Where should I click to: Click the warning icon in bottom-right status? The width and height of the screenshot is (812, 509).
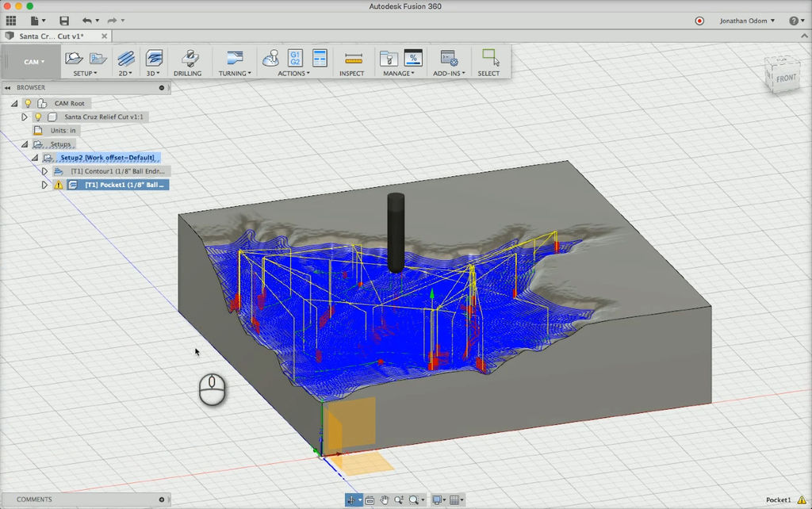coord(802,499)
